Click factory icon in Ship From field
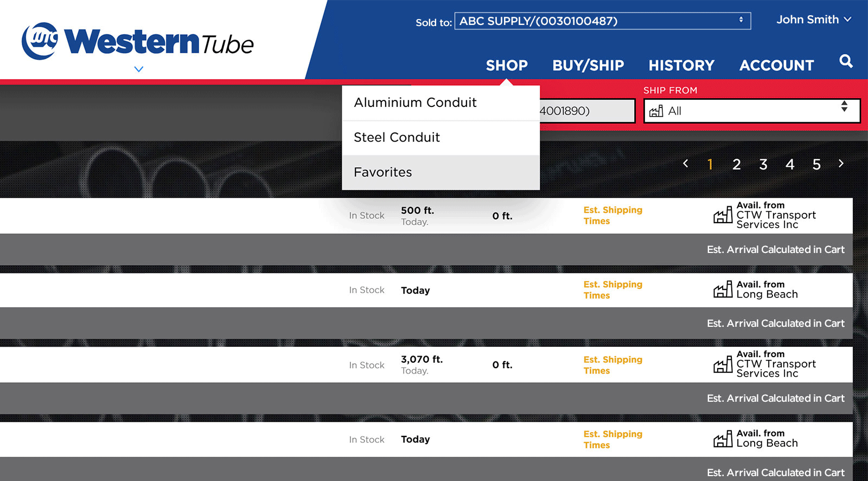The width and height of the screenshot is (868, 481). point(656,111)
